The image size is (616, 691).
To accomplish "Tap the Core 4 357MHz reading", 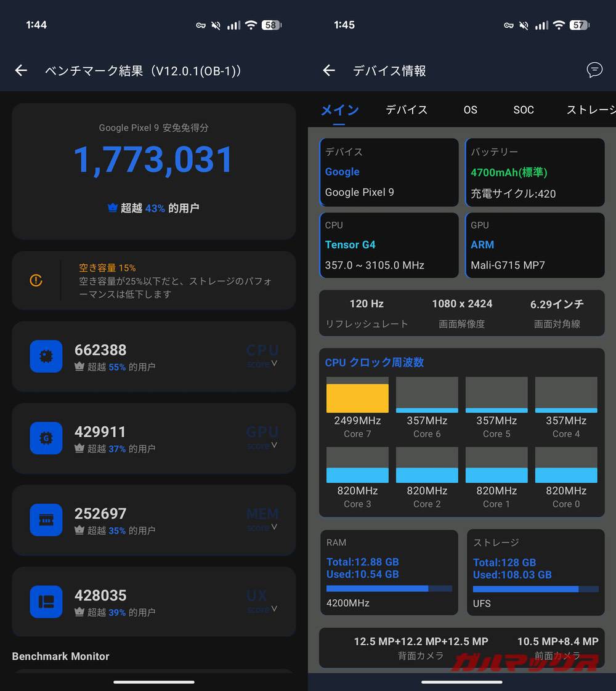I will (566, 421).
